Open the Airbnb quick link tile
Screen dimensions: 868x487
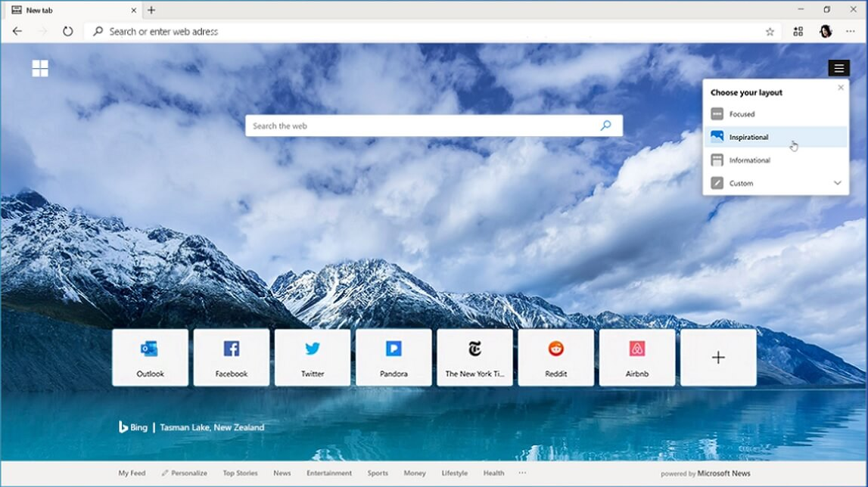637,358
